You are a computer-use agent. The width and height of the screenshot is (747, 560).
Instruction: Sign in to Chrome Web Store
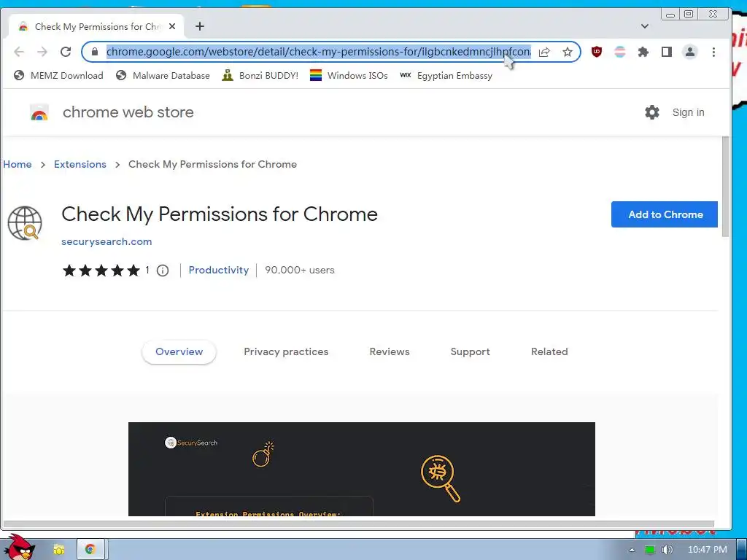[x=688, y=112]
